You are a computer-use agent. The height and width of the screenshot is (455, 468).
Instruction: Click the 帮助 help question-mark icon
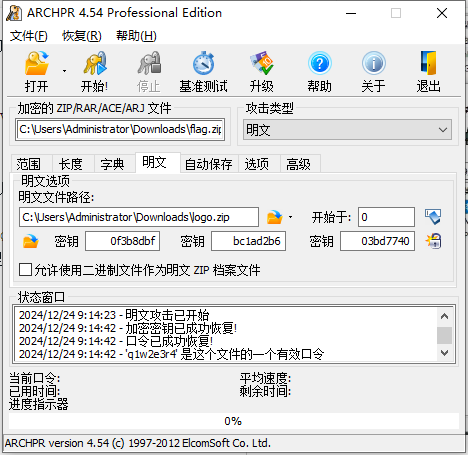pyautogui.click(x=320, y=63)
